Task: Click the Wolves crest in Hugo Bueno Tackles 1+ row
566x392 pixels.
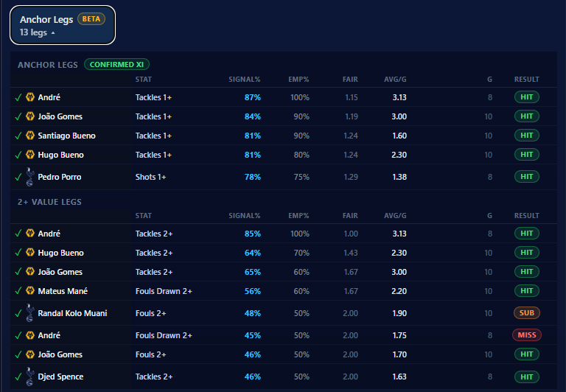Action: tap(30, 155)
